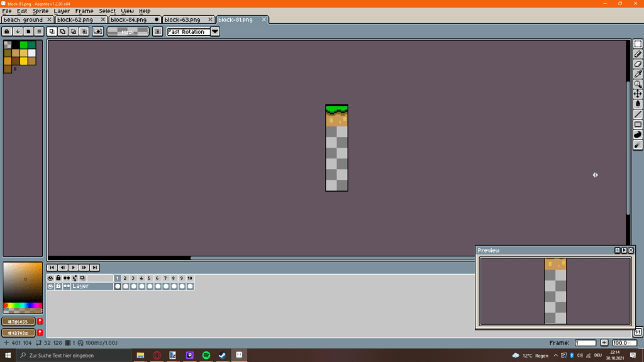Hide the Layer visibility with the eye toggle
The image size is (644, 362).
(51, 286)
